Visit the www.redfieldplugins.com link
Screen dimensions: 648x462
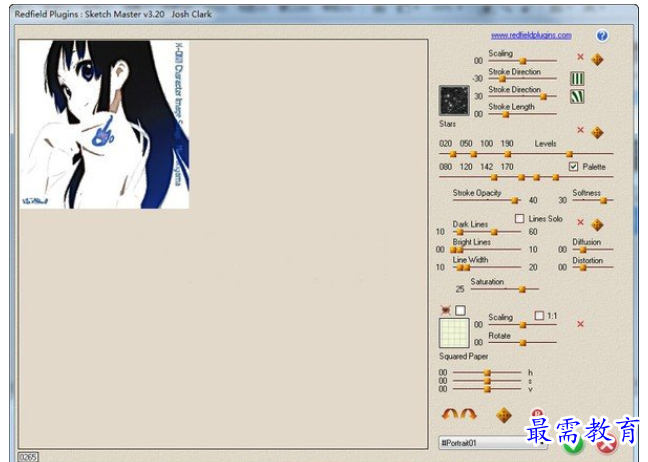tap(531, 35)
